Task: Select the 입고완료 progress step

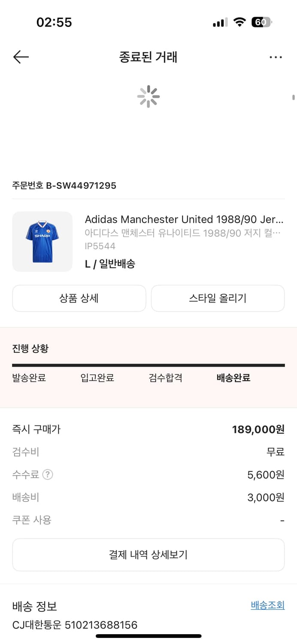Action: (97, 378)
